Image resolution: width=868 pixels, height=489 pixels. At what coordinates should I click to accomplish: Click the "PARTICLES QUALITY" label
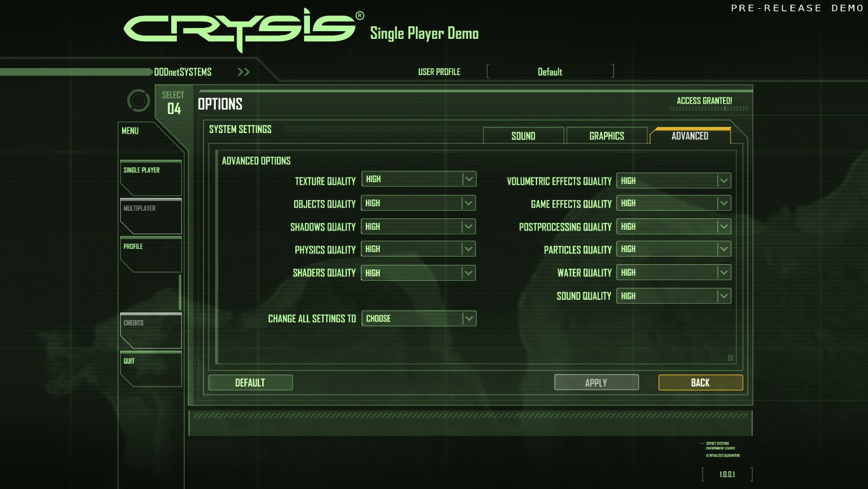coord(578,250)
